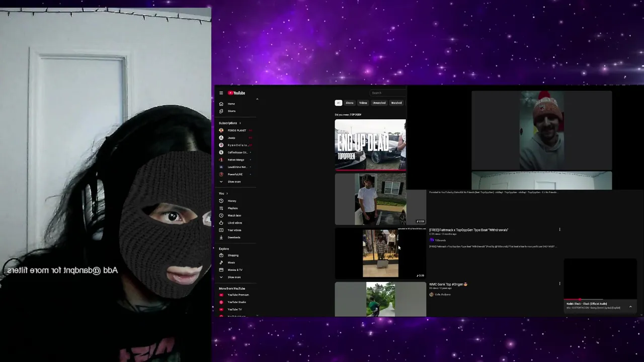This screenshot has height=362, width=644.
Task: Open the white t-shirt video thumbnail
Action: coord(380,200)
